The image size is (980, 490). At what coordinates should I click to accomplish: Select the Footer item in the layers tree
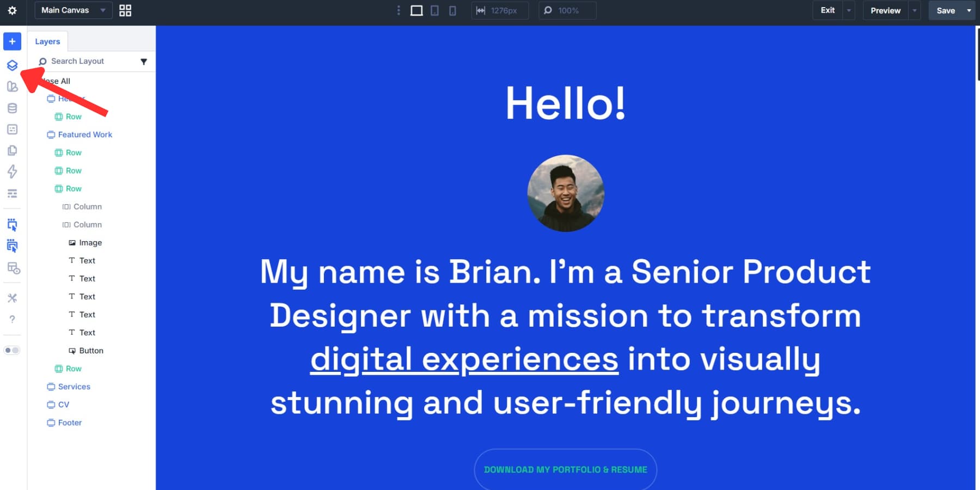[x=69, y=422]
